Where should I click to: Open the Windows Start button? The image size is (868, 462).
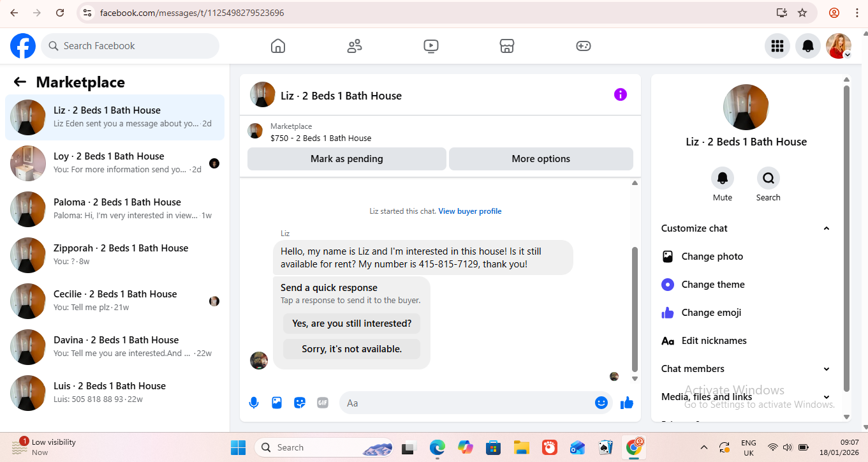click(x=238, y=447)
